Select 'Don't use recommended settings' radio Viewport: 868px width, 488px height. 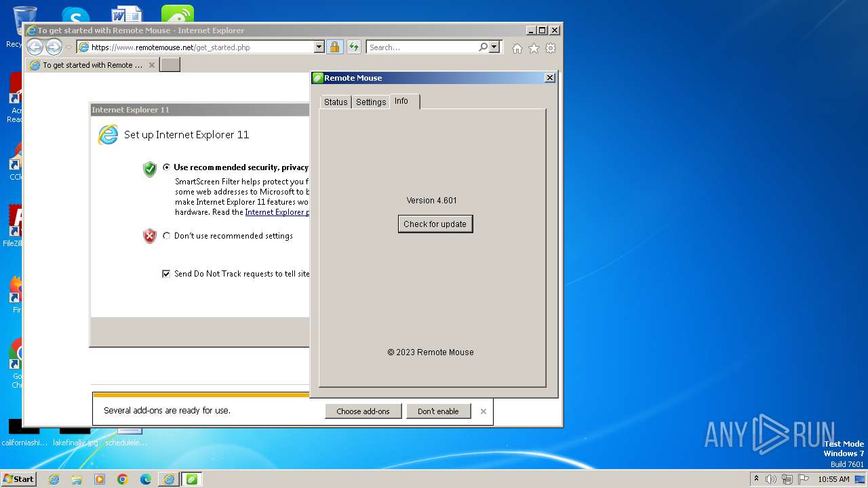point(167,236)
